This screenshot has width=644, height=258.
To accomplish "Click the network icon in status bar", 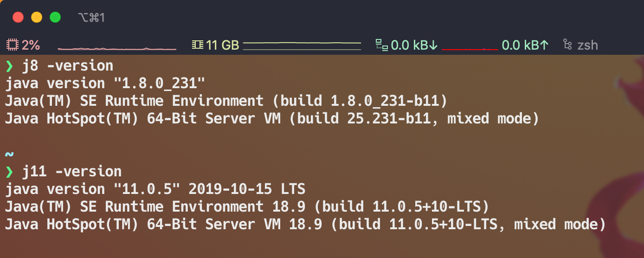I will pos(381,45).
